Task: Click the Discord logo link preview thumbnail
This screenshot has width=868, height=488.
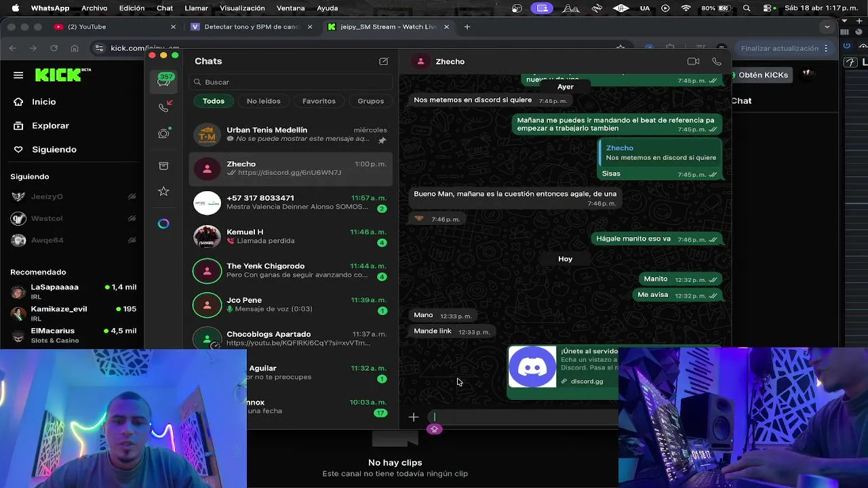Action: click(x=532, y=367)
